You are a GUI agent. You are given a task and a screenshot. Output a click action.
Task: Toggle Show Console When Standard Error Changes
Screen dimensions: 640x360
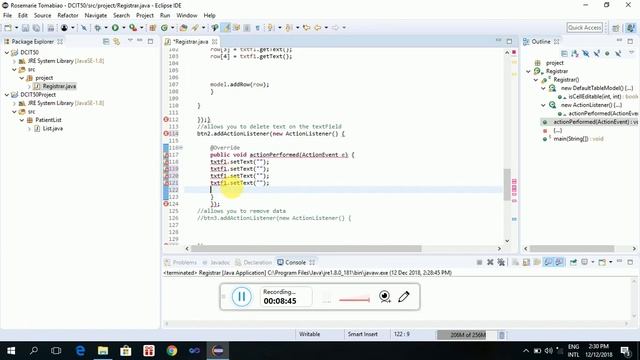[559, 262]
